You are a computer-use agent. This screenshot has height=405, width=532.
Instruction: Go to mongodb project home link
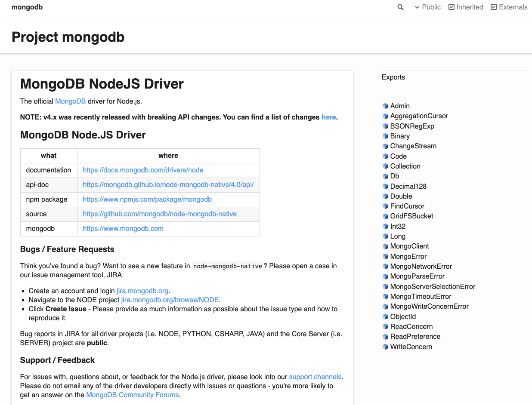coord(27,7)
